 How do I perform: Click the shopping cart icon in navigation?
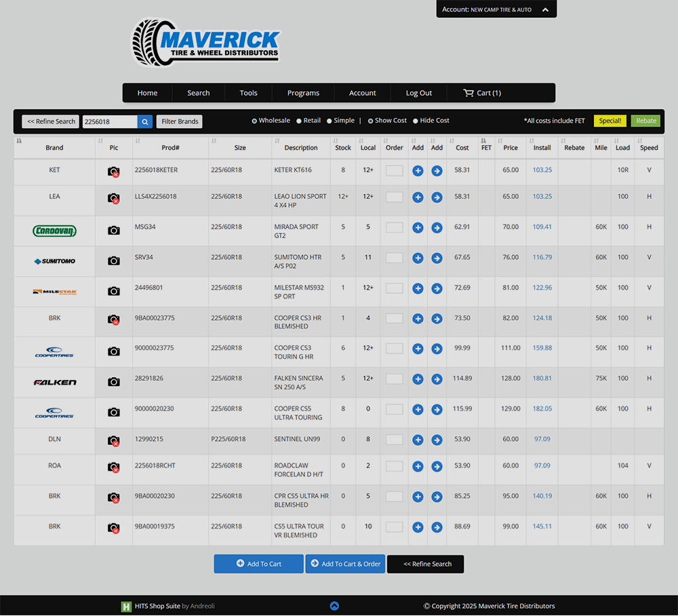tap(468, 93)
